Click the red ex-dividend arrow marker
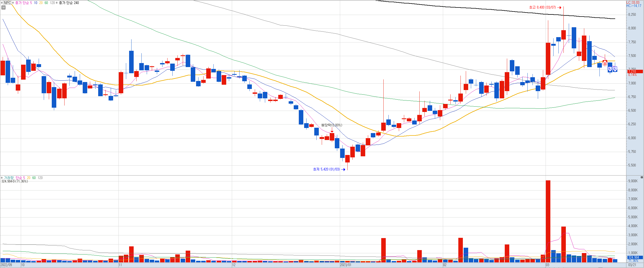644x268 pixels. coord(332,130)
